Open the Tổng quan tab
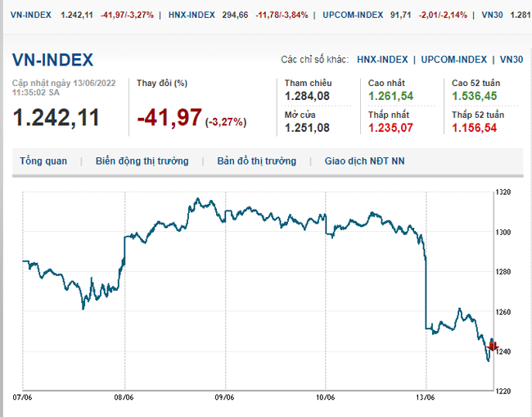The height and width of the screenshot is (417, 532). 43,161
